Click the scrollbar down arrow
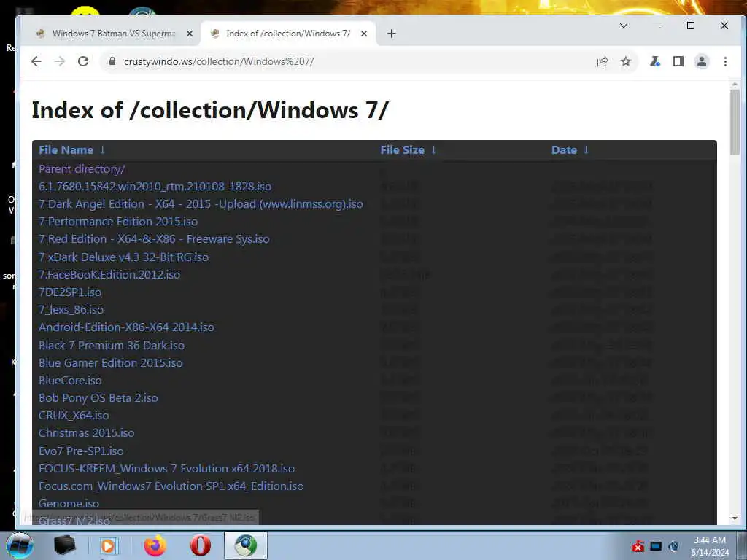 [735, 518]
